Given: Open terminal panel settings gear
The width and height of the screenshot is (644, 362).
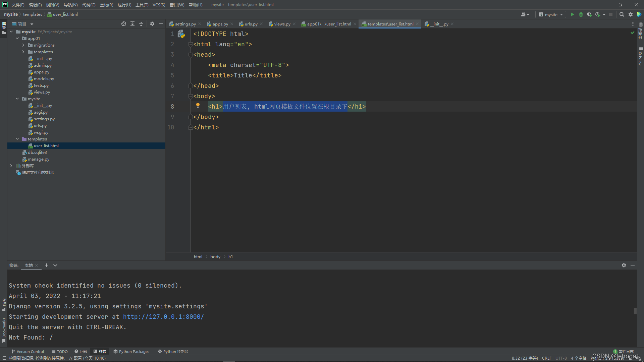Looking at the screenshot, I should click(x=624, y=265).
